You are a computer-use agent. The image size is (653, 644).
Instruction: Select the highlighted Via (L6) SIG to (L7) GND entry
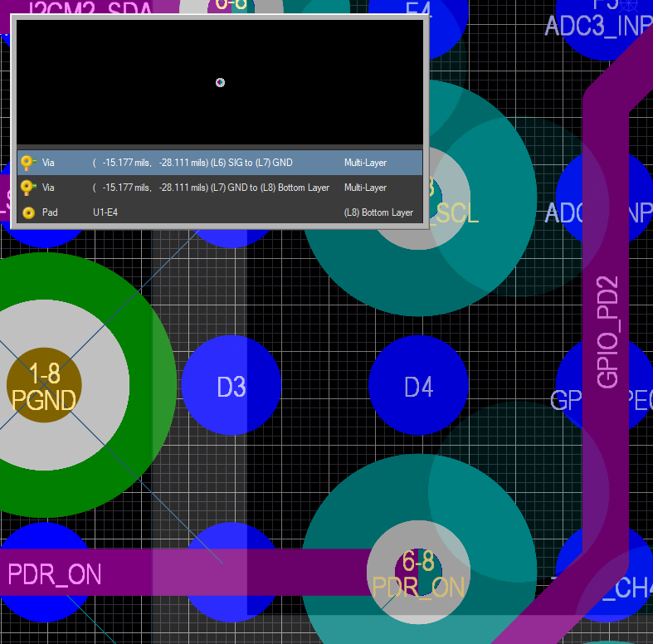click(x=192, y=163)
